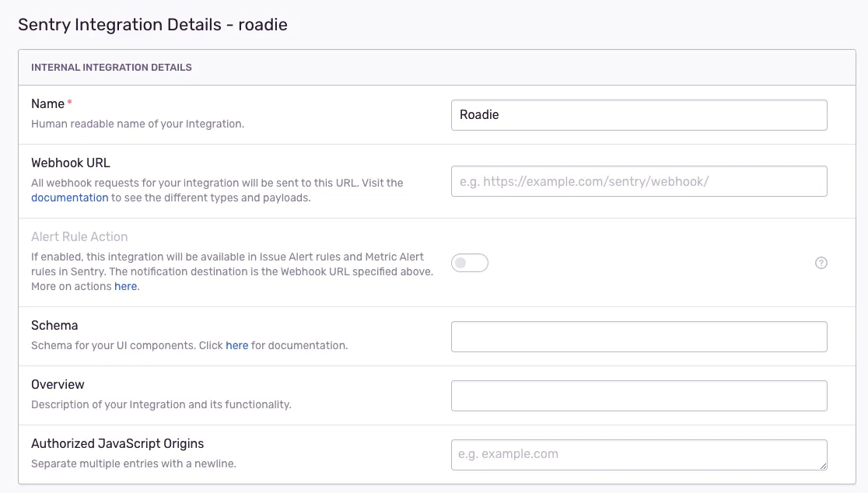868x493 pixels.
Task: Click the Authorized JavaScript Origins label
Action: tap(117, 443)
